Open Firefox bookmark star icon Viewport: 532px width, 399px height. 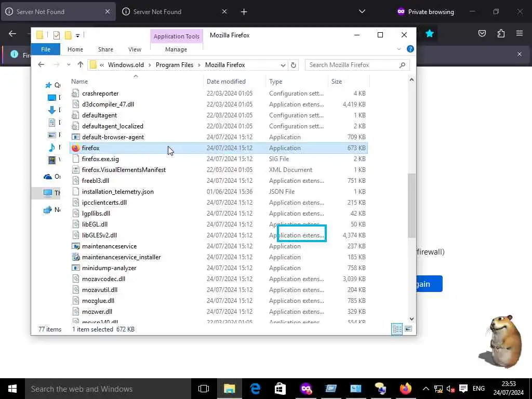[x=430, y=33]
